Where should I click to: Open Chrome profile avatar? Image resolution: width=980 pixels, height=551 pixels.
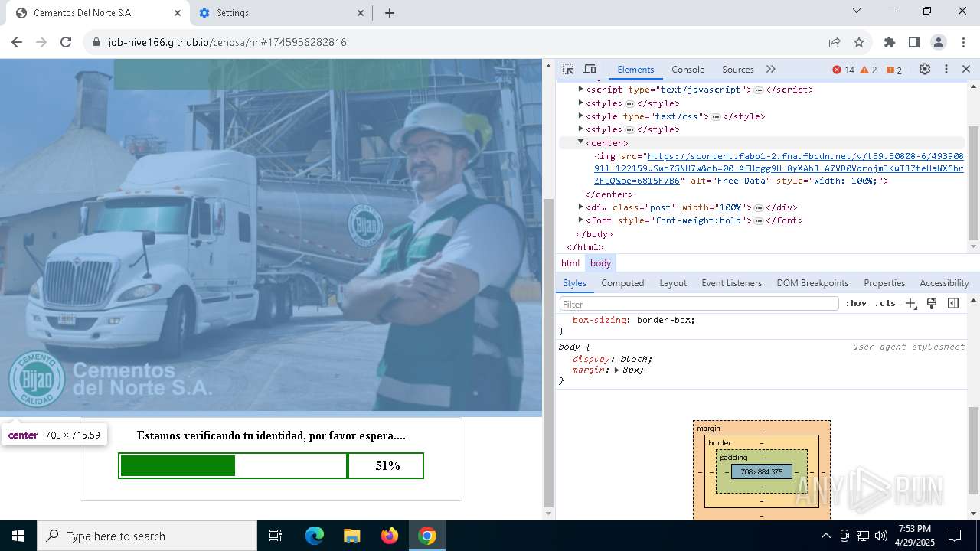tap(939, 42)
